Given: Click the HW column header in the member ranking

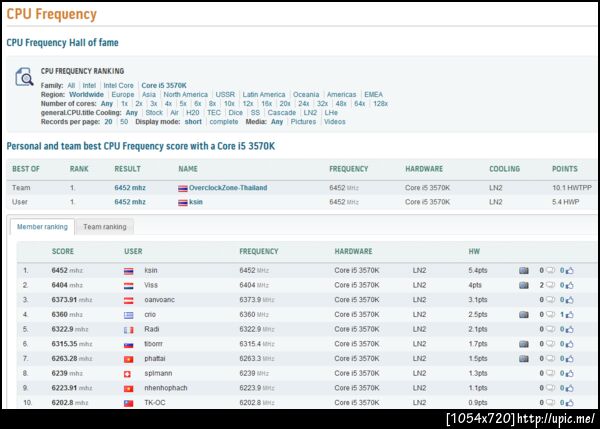Looking at the screenshot, I should [x=474, y=251].
